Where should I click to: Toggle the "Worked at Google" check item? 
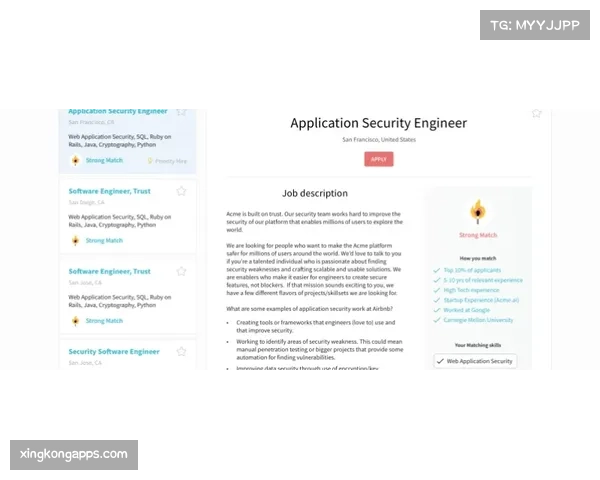472,309
